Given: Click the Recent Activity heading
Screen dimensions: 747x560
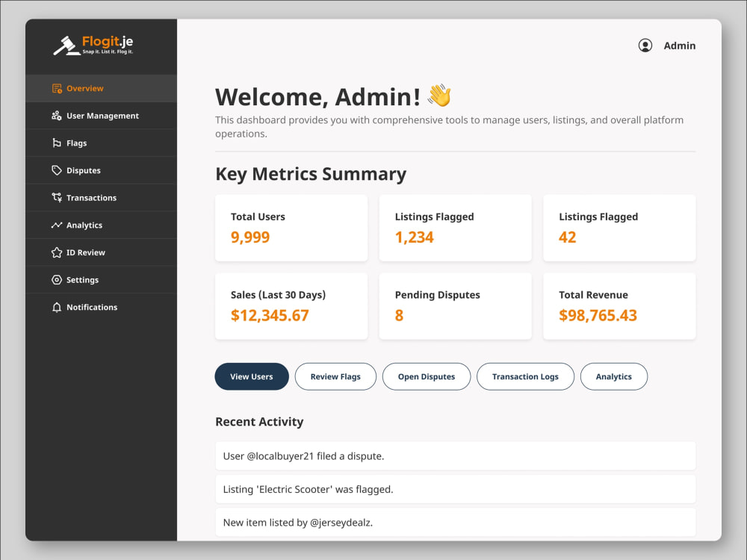Looking at the screenshot, I should pyautogui.click(x=259, y=421).
